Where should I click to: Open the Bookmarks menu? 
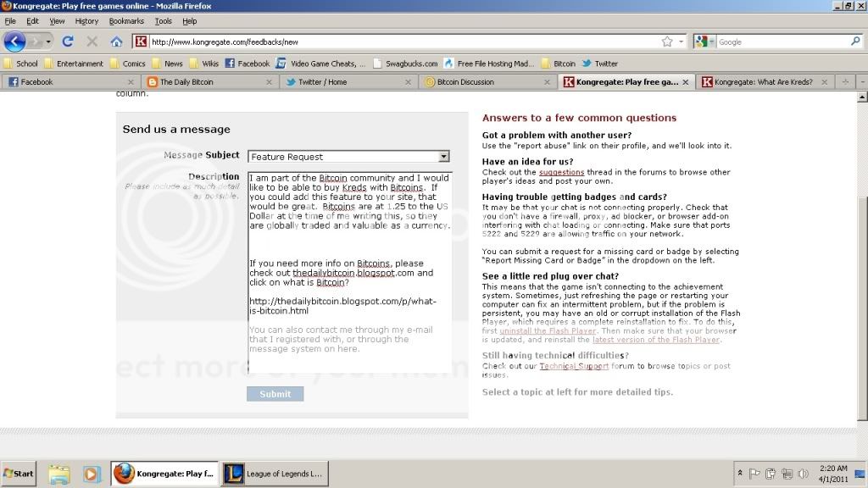point(126,20)
